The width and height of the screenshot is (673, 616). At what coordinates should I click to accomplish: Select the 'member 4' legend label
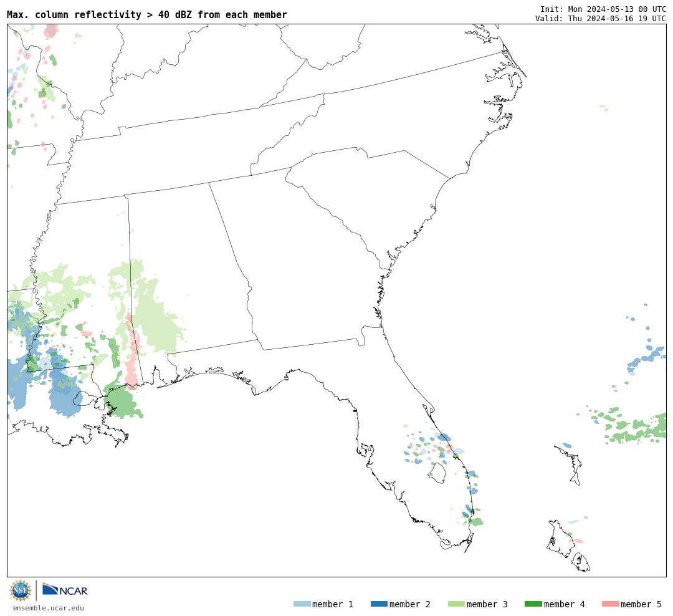click(x=565, y=604)
